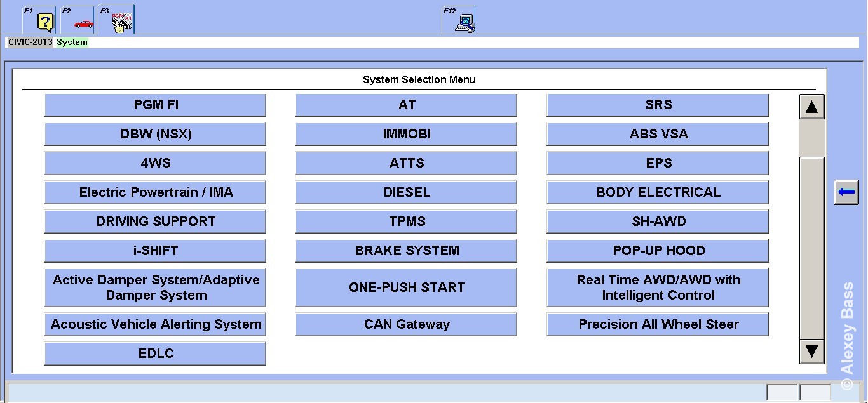Image resolution: width=868 pixels, height=403 pixels.
Task: Open BODY ELECTRICAL system
Action: point(658,193)
